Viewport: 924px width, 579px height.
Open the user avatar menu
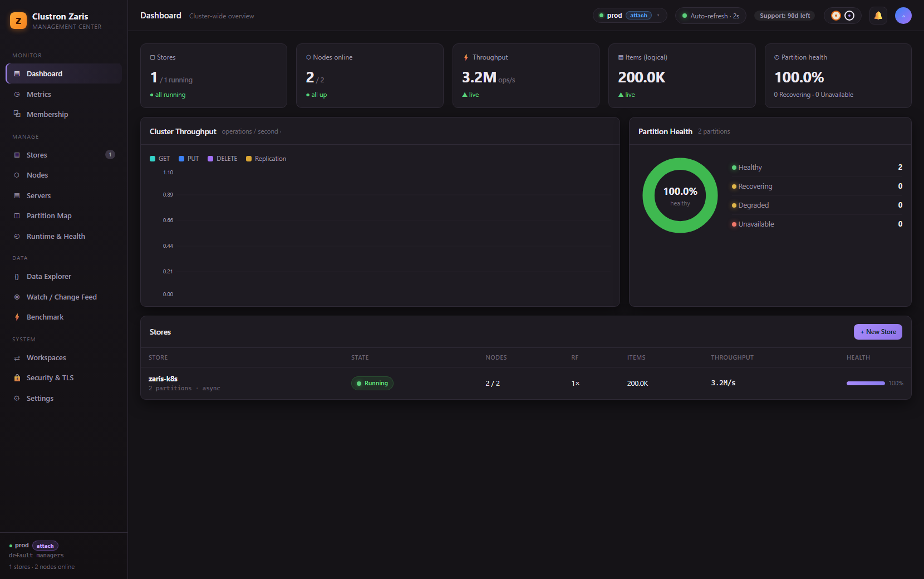point(903,16)
